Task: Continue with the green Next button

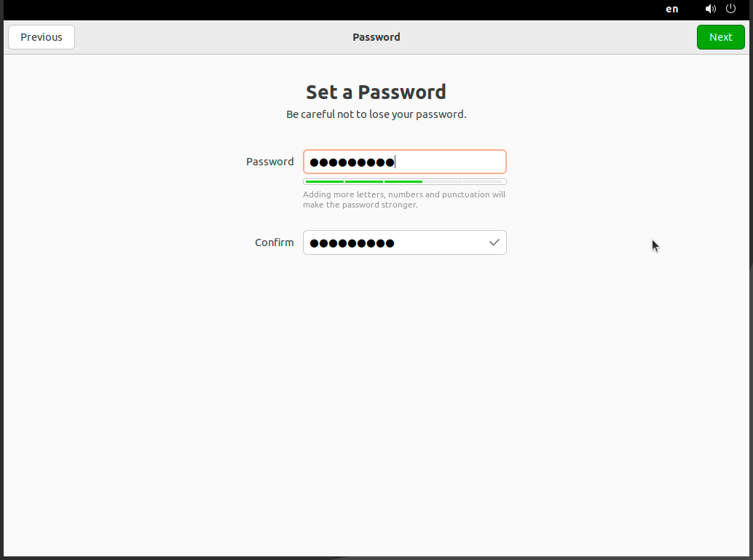Action: [720, 37]
